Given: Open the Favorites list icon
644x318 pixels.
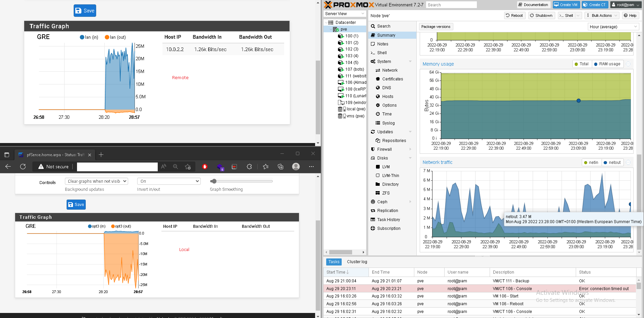Looking at the screenshot, I should 266,167.
